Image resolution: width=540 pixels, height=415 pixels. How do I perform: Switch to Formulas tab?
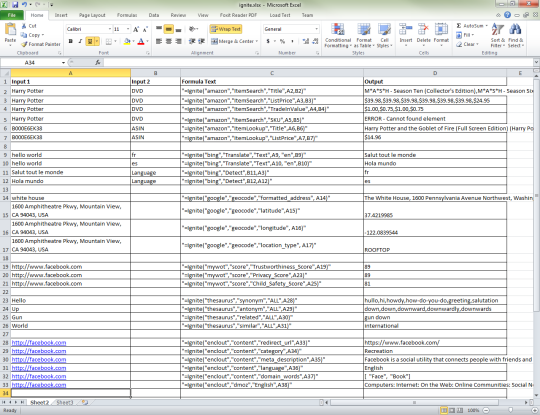[127, 15]
